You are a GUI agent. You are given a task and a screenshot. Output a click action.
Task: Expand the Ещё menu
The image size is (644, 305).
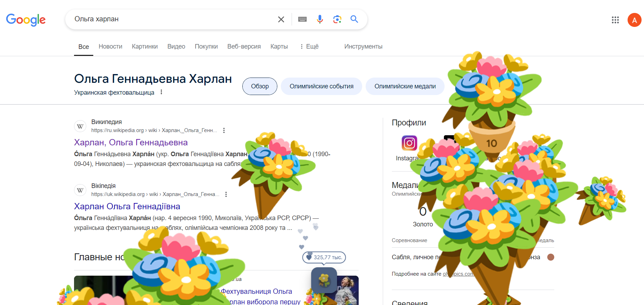pyautogui.click(x=309, y=46)
